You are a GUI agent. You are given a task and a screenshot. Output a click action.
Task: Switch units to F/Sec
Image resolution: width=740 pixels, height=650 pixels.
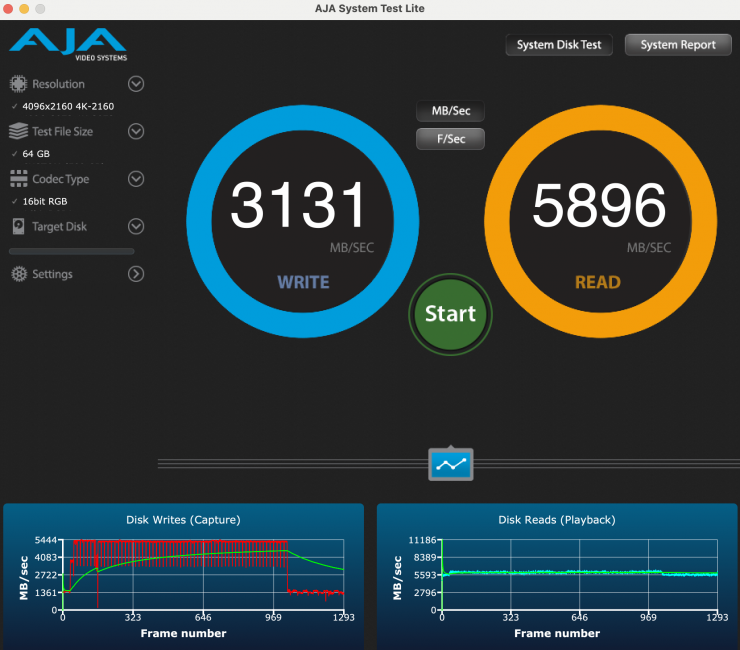coord(450,139)
